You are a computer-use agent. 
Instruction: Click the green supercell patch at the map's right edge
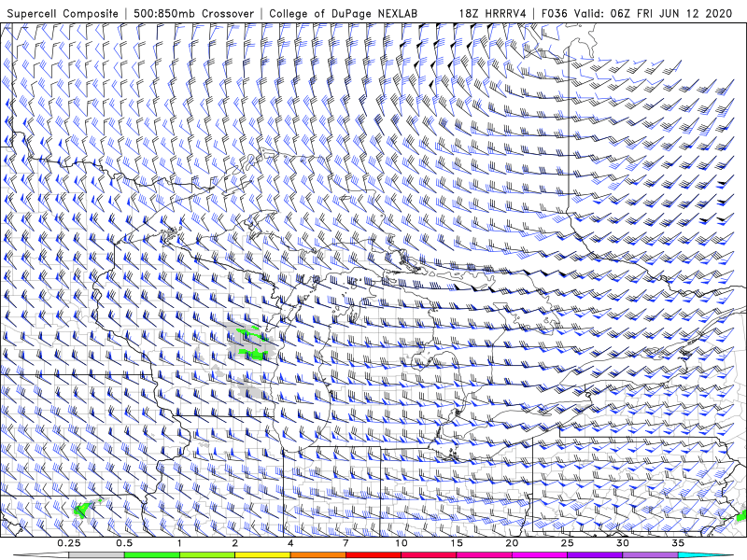740,515
